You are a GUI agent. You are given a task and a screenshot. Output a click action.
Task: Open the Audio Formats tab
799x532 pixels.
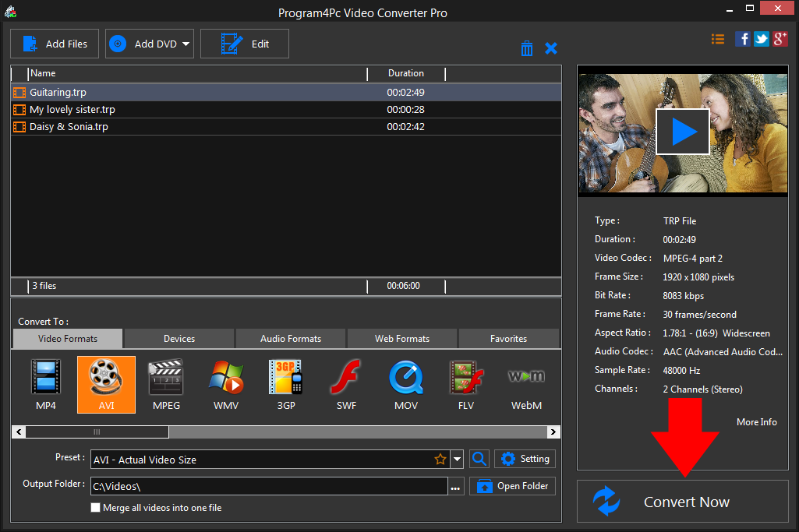(x=290, y=338)
